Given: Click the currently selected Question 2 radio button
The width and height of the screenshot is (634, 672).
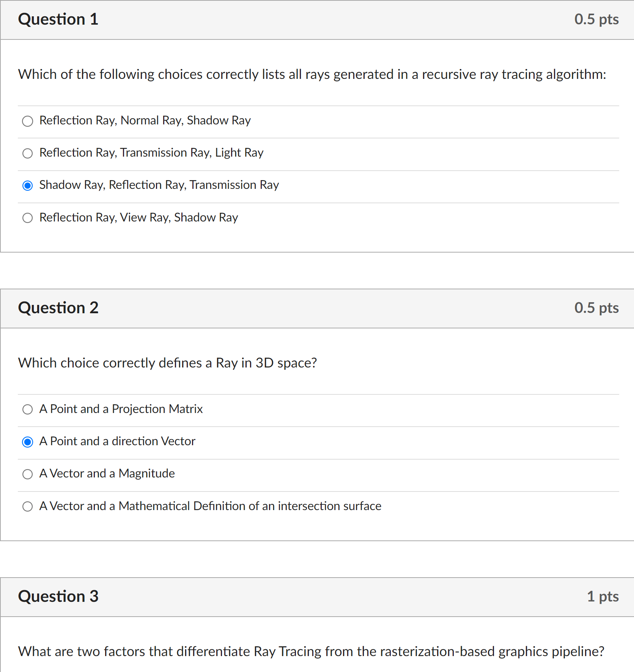Looking at the screenshot, I should point(28,442).
